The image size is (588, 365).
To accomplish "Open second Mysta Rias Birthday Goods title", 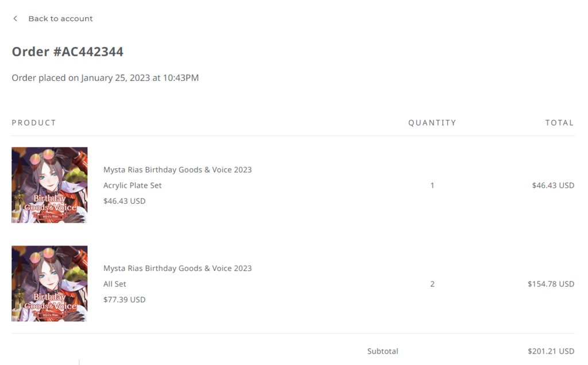I will click(x=177, y=269).
